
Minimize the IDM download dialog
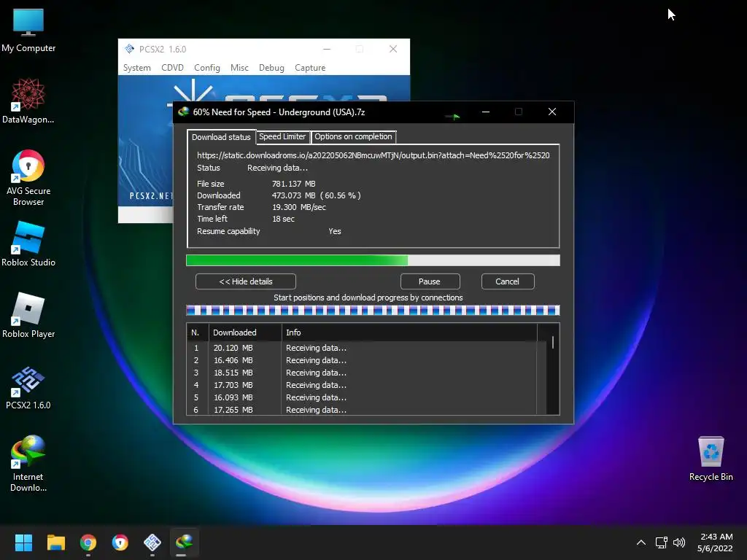(x=485, y=112)
